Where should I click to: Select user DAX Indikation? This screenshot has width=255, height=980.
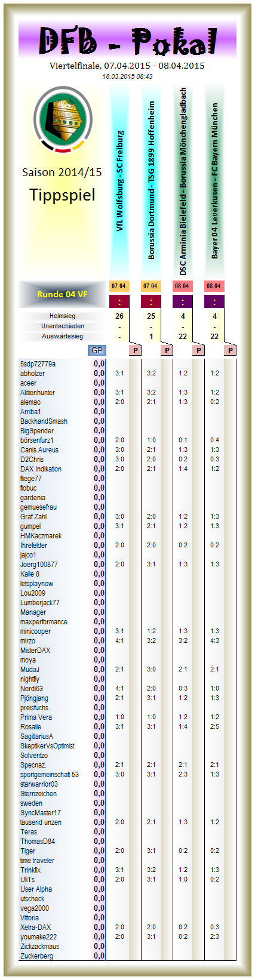pos(41,469)
